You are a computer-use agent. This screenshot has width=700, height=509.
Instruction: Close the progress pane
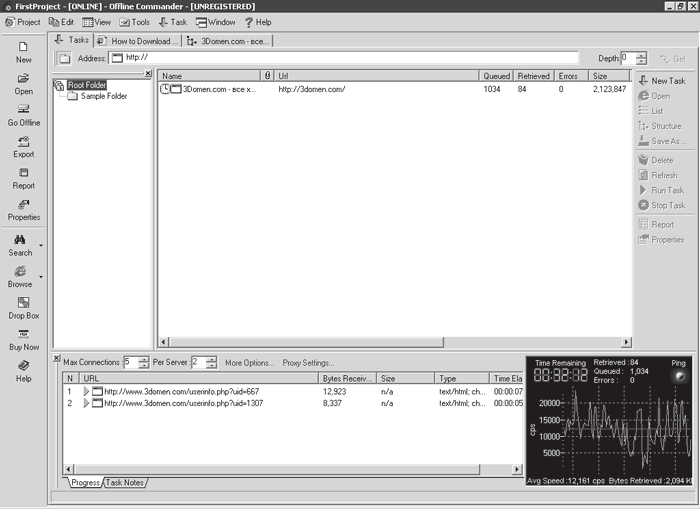pos(56,358)
